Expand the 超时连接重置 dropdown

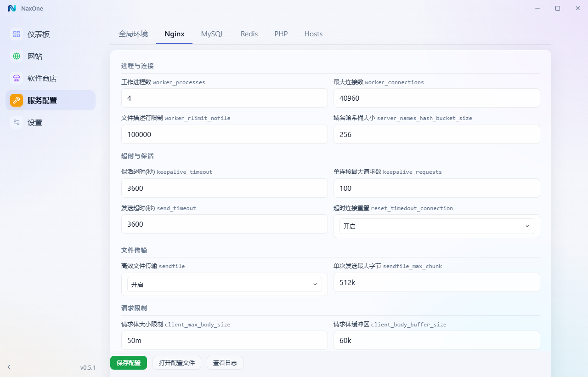[436, 226]
